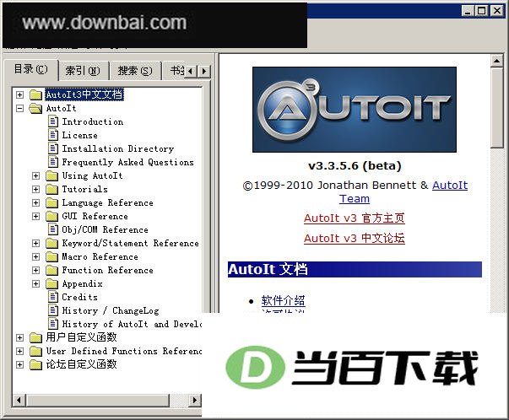Click the open AutoIt folder icon

35,108
